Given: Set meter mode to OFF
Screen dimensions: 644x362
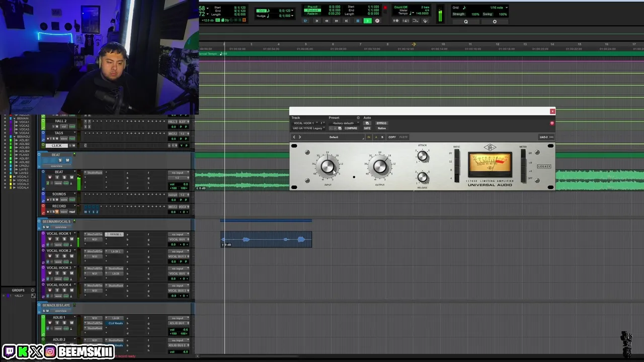Looking at the screenshot, I should coord(523,178).
